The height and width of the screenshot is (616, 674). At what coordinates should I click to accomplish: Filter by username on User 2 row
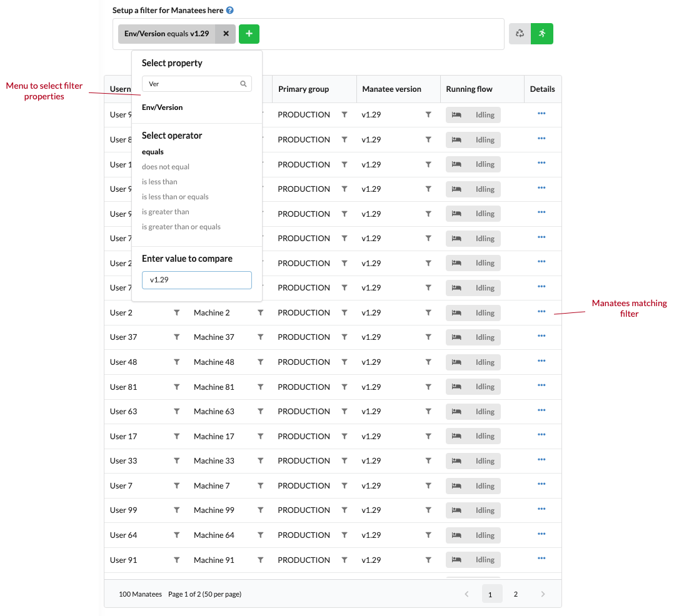pos(177,313)
